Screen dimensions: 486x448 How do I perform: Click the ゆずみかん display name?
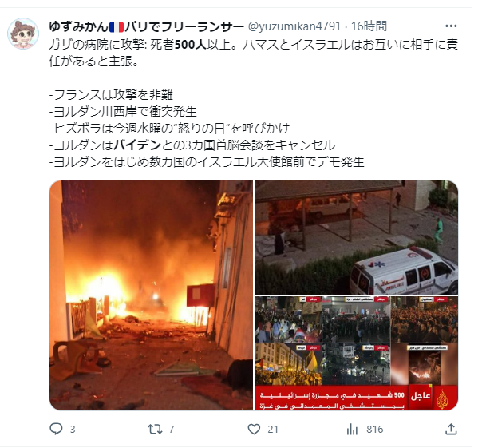pyautogui.click(x=78, y=26)
